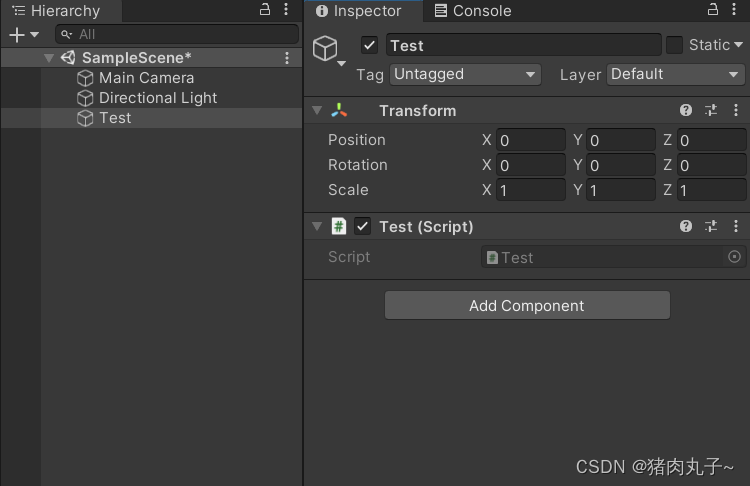Screen dimensions: 750x486
Task: Open the SampleScene options menu
Action: [x=287, y=58]
